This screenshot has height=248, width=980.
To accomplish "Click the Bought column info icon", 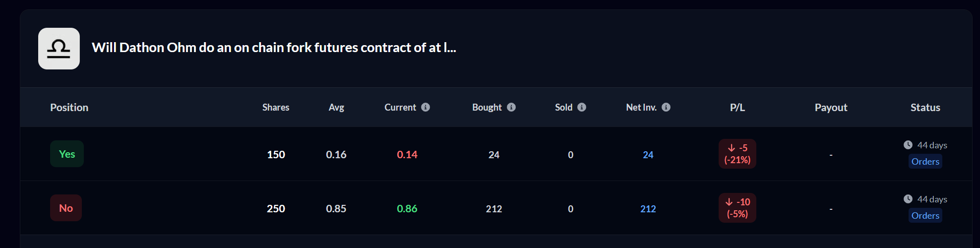I will [511, 107].
